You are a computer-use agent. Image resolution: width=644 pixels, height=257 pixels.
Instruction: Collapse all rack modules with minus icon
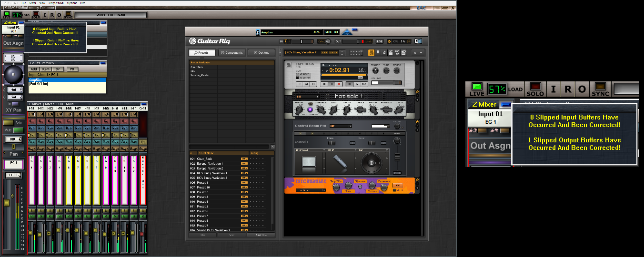point(421,52)
